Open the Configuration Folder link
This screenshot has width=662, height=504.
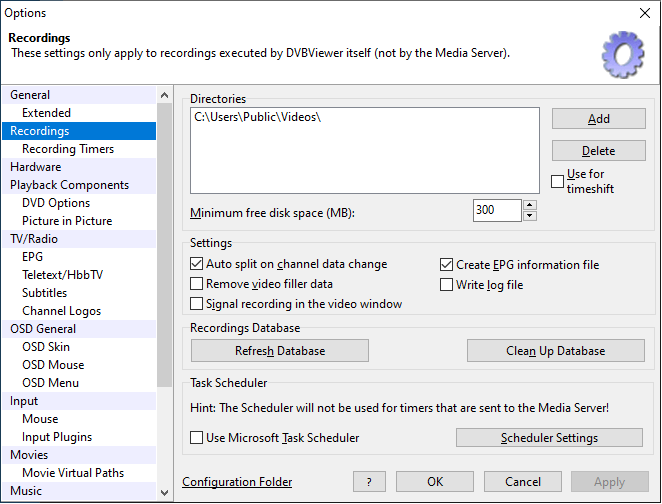coord(237,482)
